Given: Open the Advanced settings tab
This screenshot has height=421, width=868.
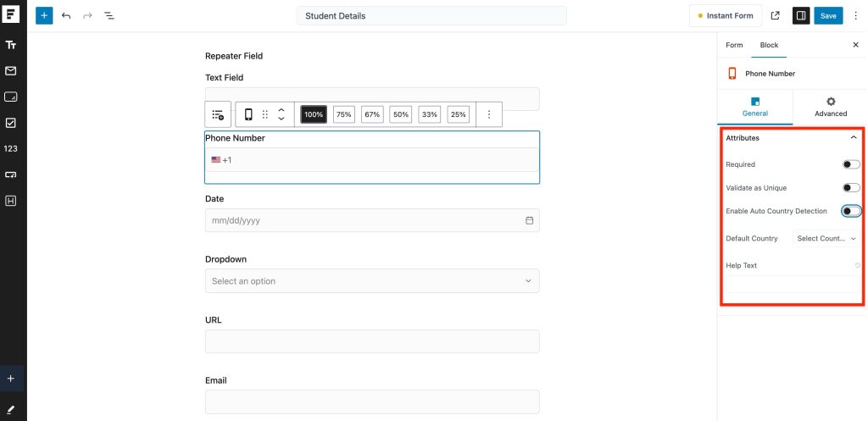Looking at the screenshot, I should coord(830,107).
